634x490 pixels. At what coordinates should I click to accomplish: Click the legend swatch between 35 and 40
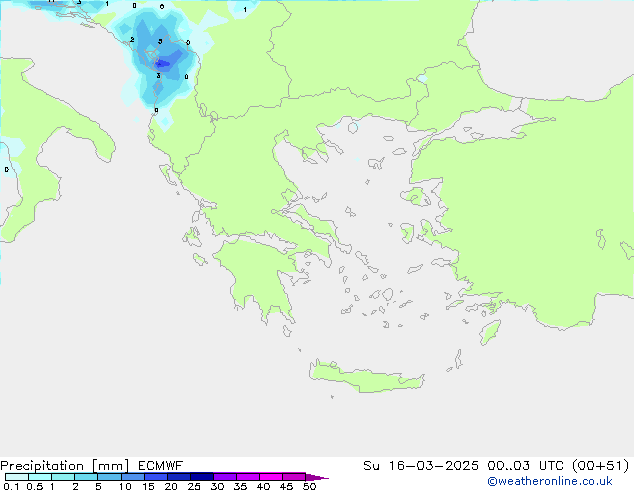click(247, 477)
